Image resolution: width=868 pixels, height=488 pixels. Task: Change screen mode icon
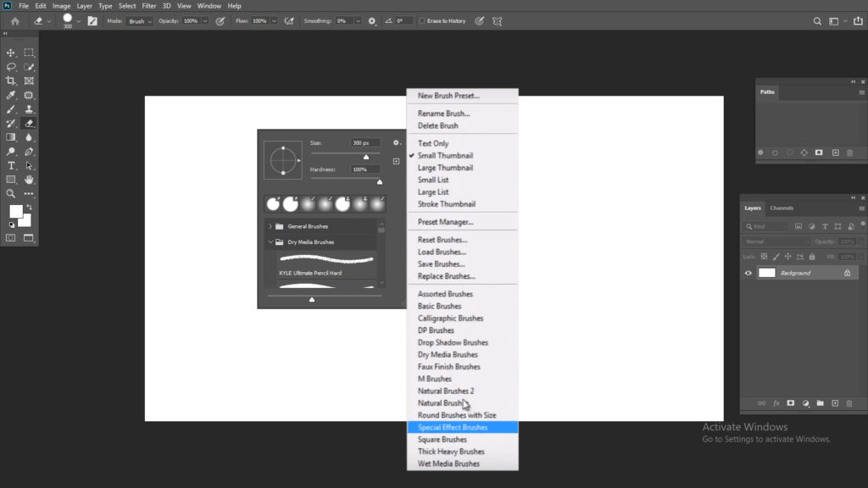click(29, 238)
